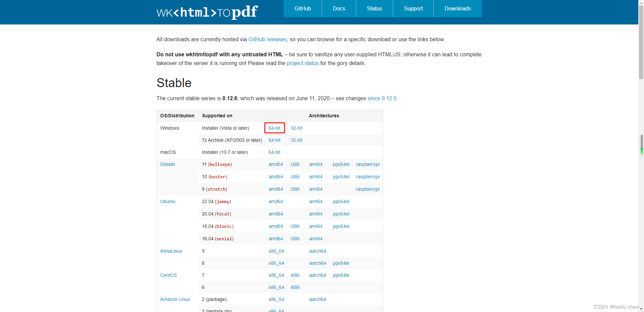Image resolution: width=644 pixels, height=312 pixels.
Task: Download the macOS 64-bit installer
Action: [x=274, y=152]
